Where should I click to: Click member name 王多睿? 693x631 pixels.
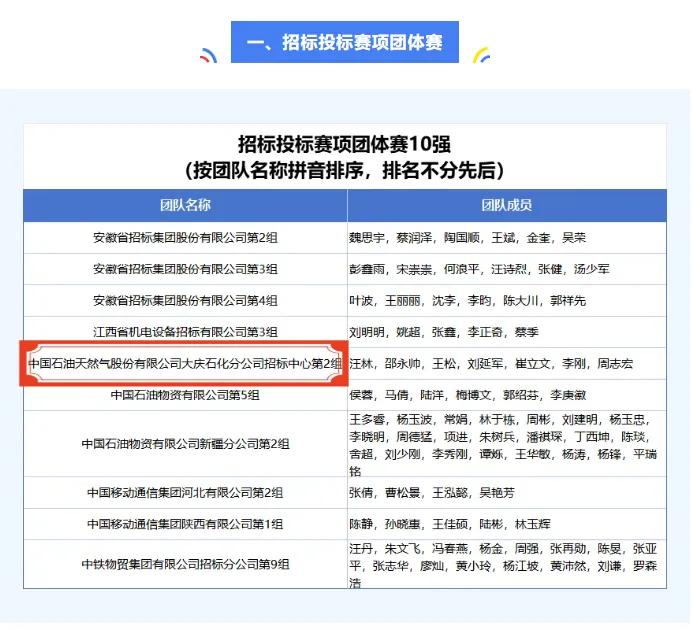coord(367,419)
